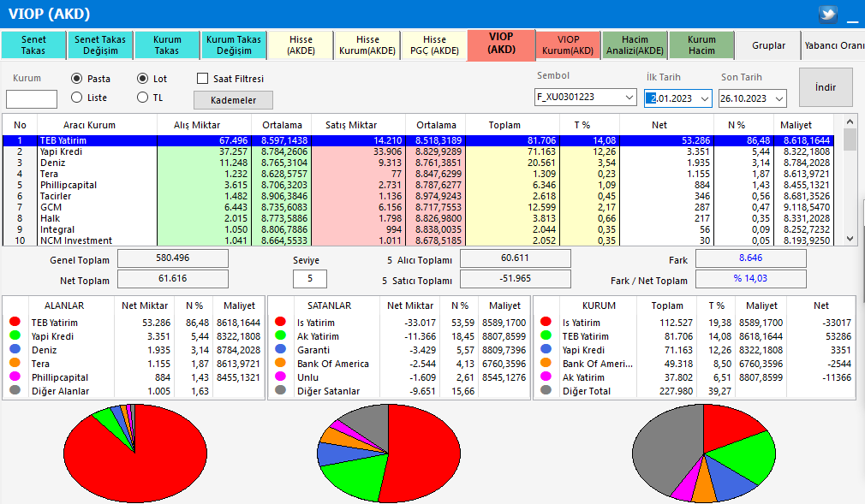The height and width of the screenshot is (504, 865).
Task: Click the Kademeler button
Action: pos(233,100)
